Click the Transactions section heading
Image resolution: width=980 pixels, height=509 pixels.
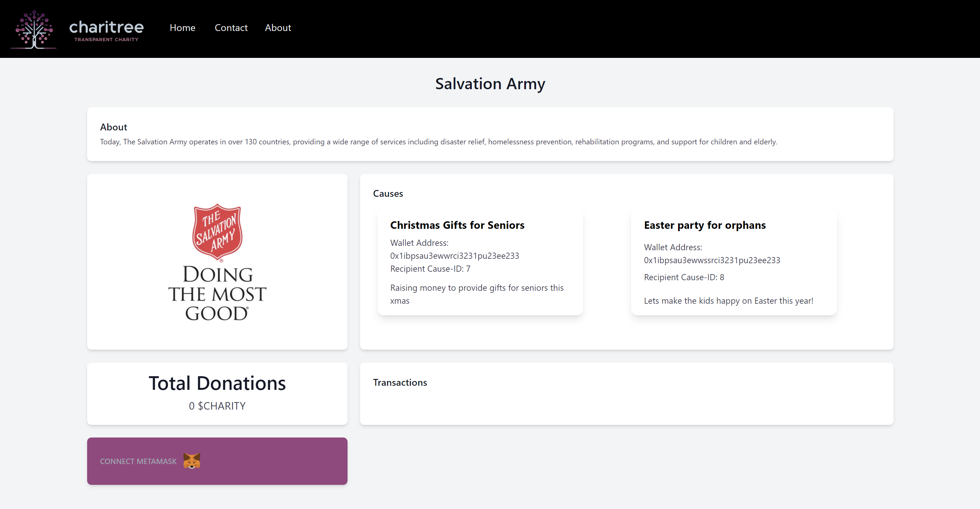pyautogui.click(x=400, y=382)
